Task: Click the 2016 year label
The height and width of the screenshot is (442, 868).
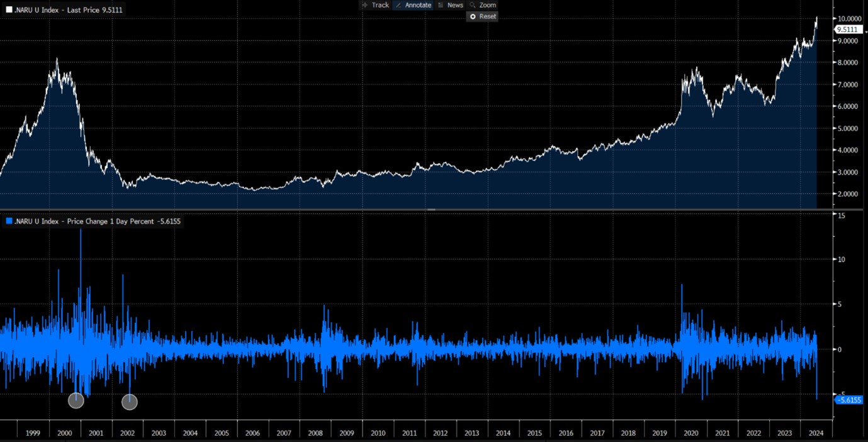Action: 566,433
